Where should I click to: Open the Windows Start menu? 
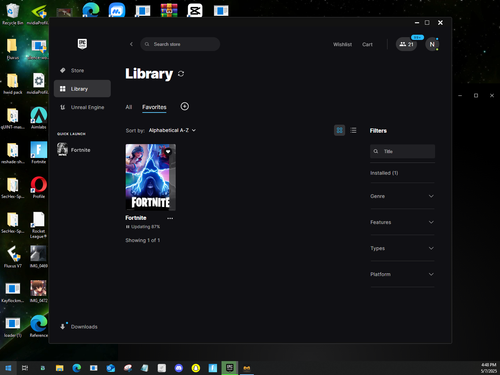8,368
